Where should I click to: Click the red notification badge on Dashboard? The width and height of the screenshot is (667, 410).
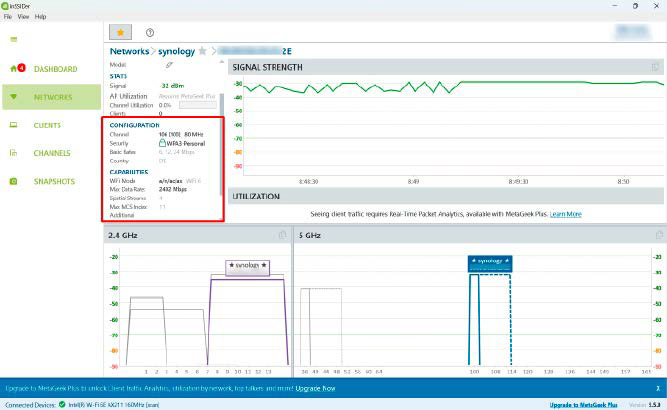[x=21, y=67]
